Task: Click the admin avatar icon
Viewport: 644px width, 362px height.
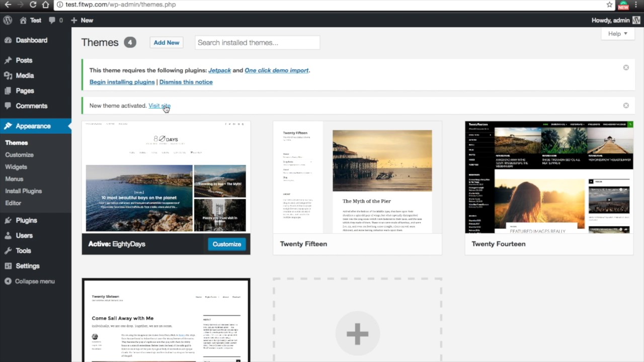Action: click(x=636, y=20)
